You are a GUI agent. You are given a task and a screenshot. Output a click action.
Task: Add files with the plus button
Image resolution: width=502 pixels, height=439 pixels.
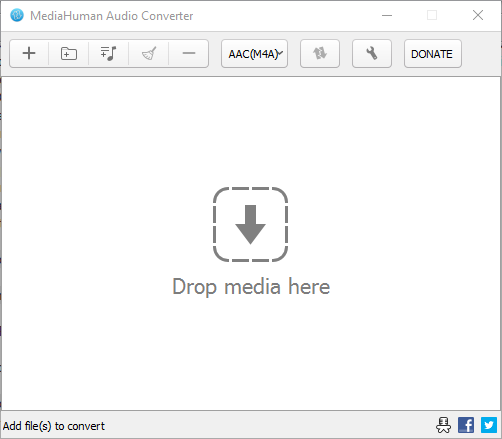click(29, 54)
